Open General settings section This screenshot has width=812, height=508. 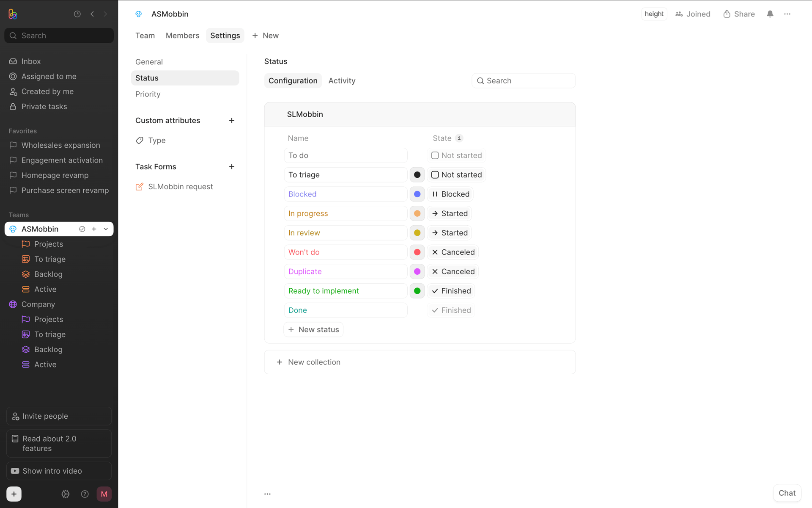coord(185,62)
